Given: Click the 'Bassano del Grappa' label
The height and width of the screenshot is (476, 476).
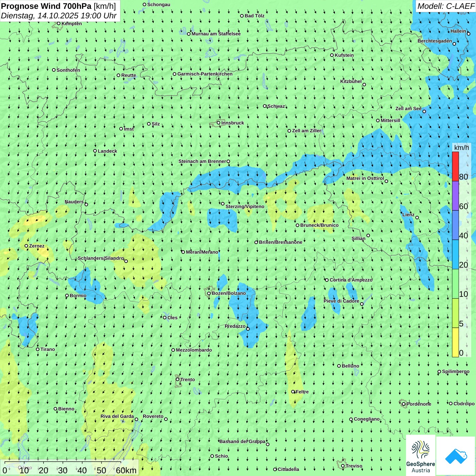Looking at the screenshot, I should tap(242, 441).
